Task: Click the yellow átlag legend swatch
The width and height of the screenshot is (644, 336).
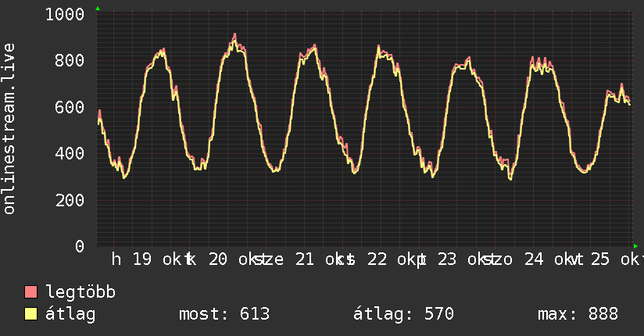Action: [30, 313]
